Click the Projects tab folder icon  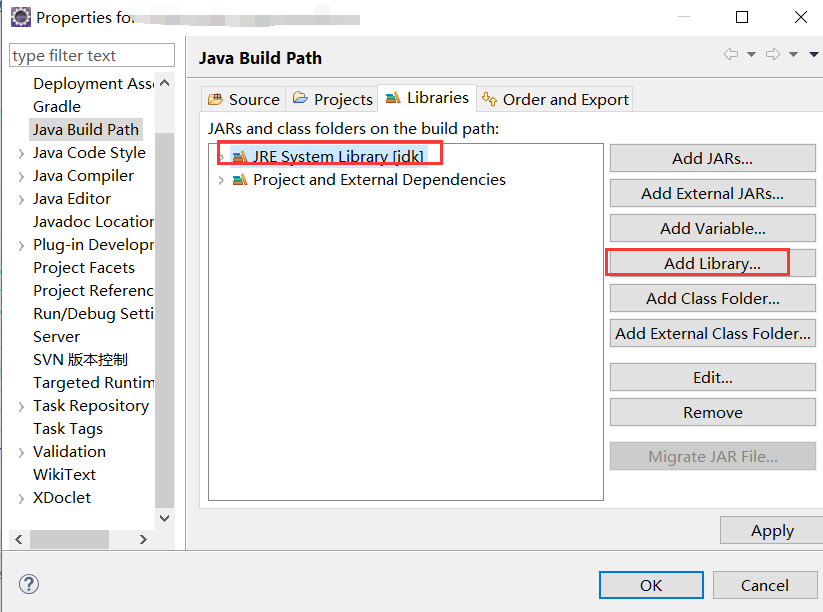click(x=300, y=98)
